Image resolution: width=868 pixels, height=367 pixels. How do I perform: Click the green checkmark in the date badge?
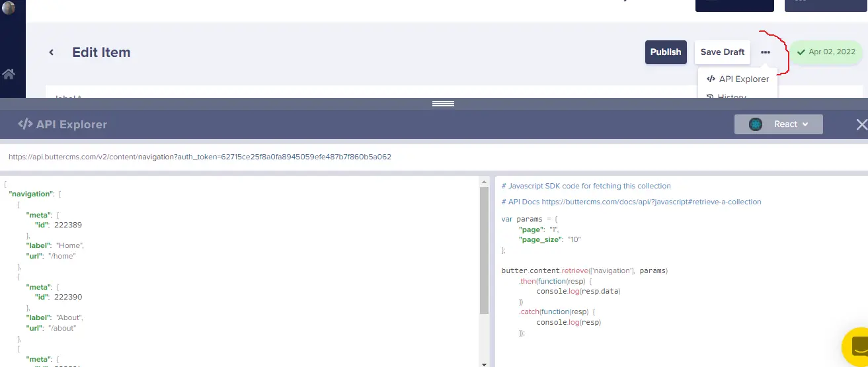801,52
